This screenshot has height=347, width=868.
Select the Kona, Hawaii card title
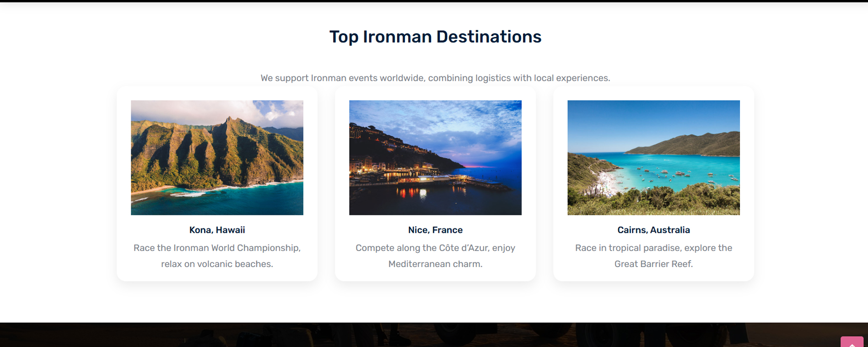coord(217,230)
